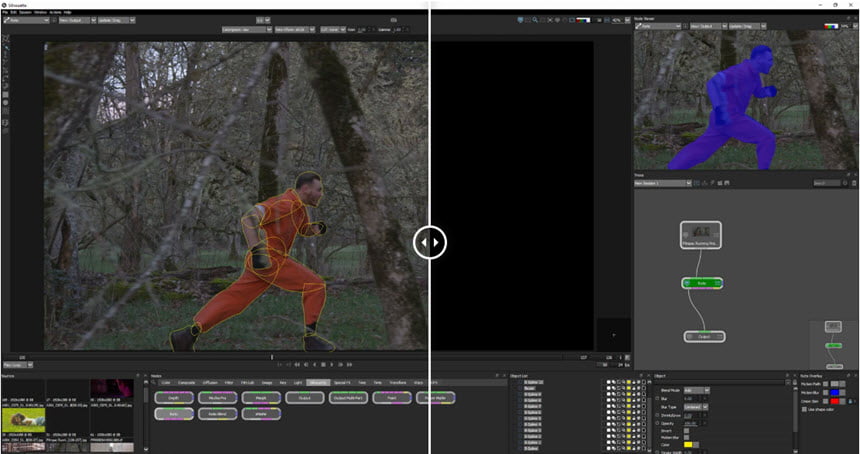Open the Blur Type dropdown
Screen dimensions: 860x454
click(x=696, y=407)
